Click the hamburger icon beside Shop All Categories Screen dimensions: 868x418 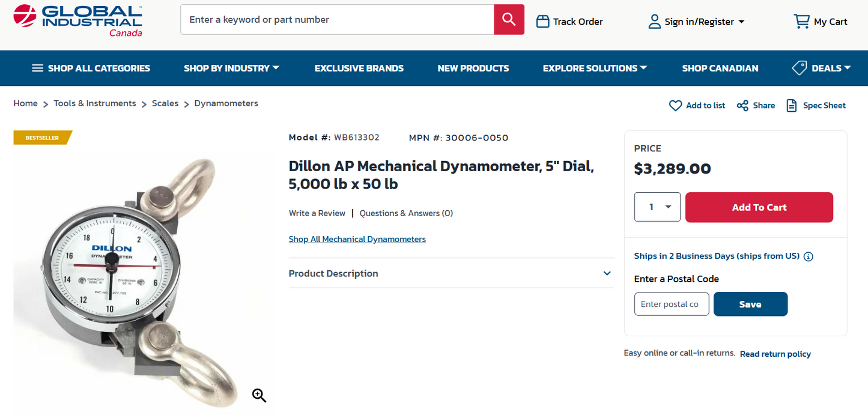(37, 68)
